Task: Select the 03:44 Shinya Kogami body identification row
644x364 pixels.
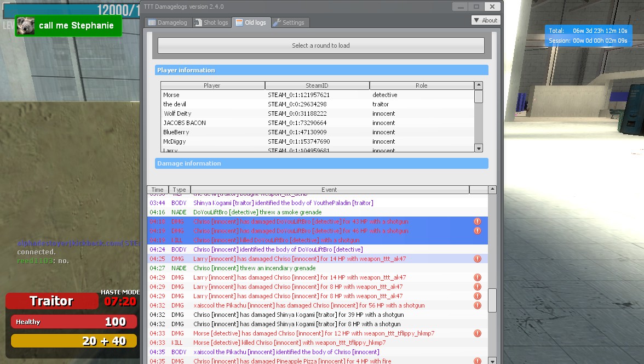Action: [x=318, y=203]
